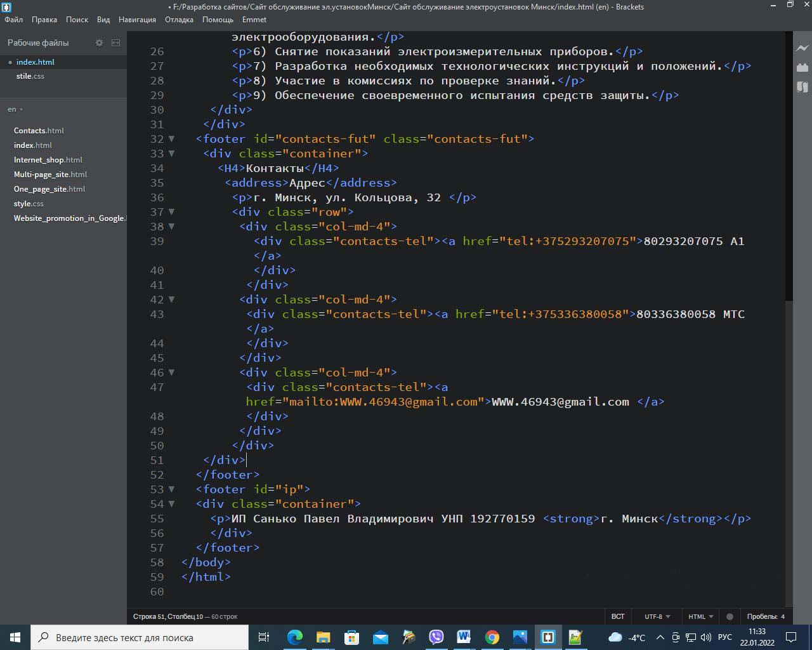Viewport: 812px width, 650px height.
Task: Toggle indentation type via Пробелы label
Action: click(x=761, y=616)
